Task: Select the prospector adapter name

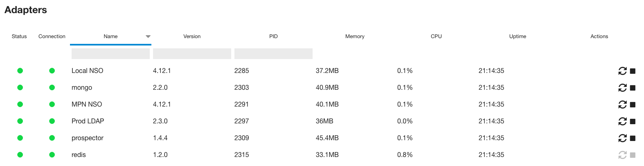Action: coord(88,138)
